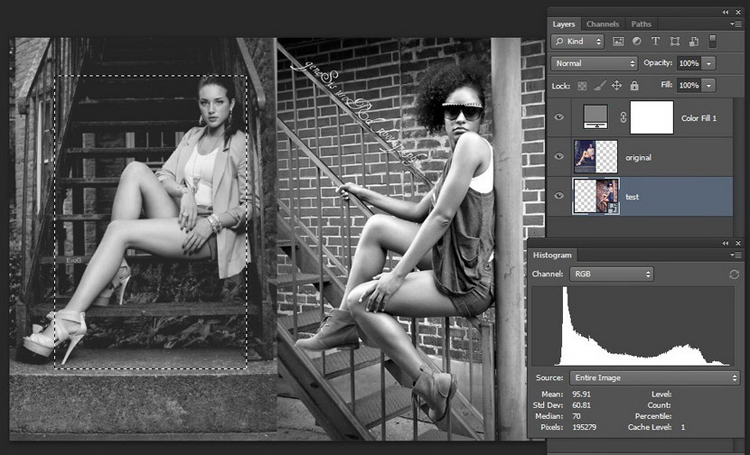Open the Source Entire Image dropdown
Screen dimensions: 750x455
click(x=654, y=378)
